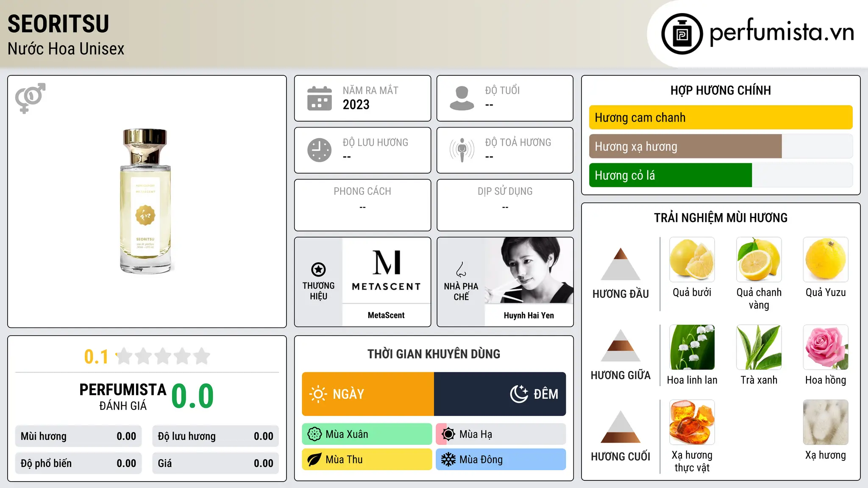
Task: Click the DỊP SỬ DỤNG card
Action: pos(505,205)
